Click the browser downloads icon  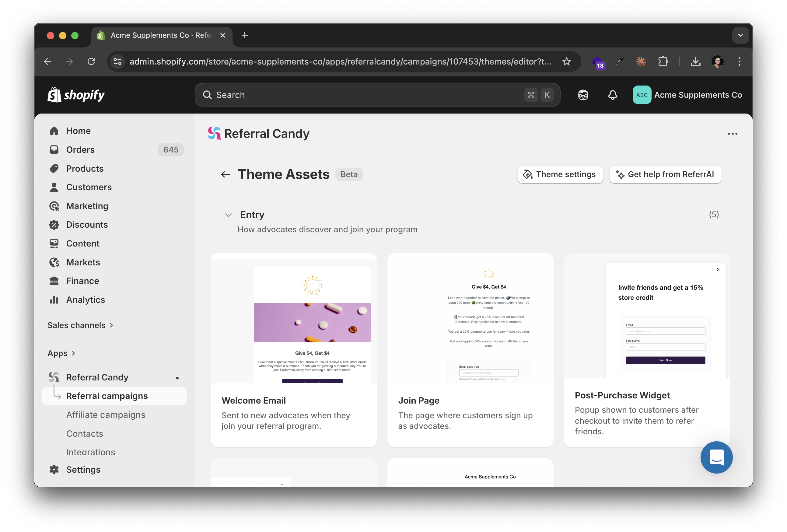coord(695,62)
